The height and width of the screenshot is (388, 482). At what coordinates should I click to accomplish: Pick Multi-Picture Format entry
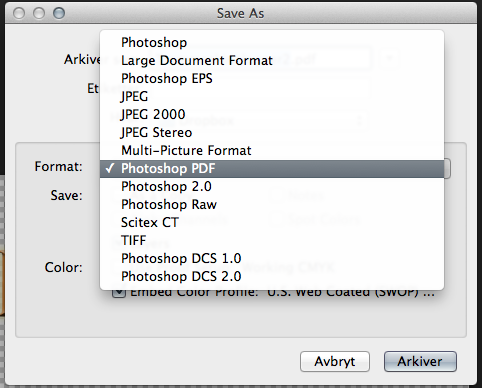click(x=272, y=150)
